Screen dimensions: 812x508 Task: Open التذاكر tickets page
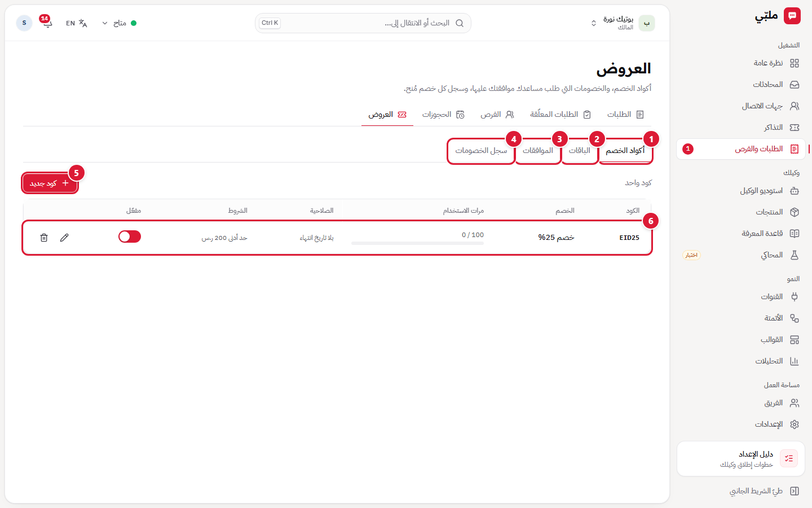point(741,128)
